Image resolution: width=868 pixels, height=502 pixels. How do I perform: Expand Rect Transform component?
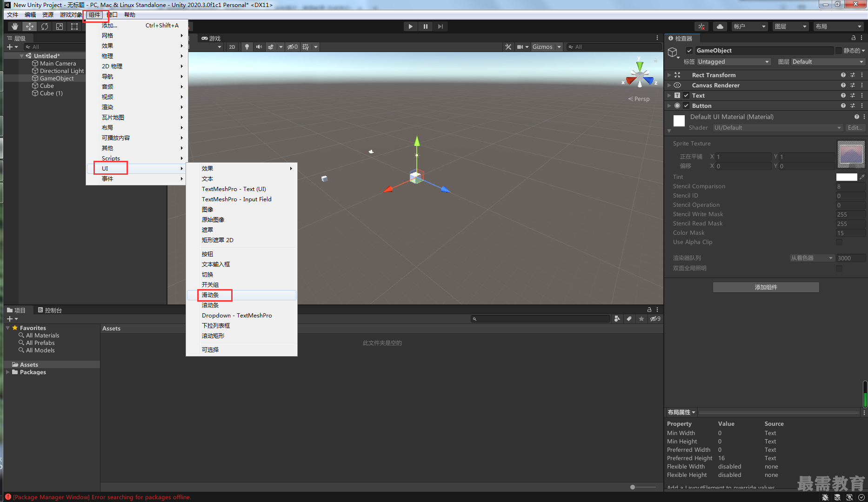669,75
